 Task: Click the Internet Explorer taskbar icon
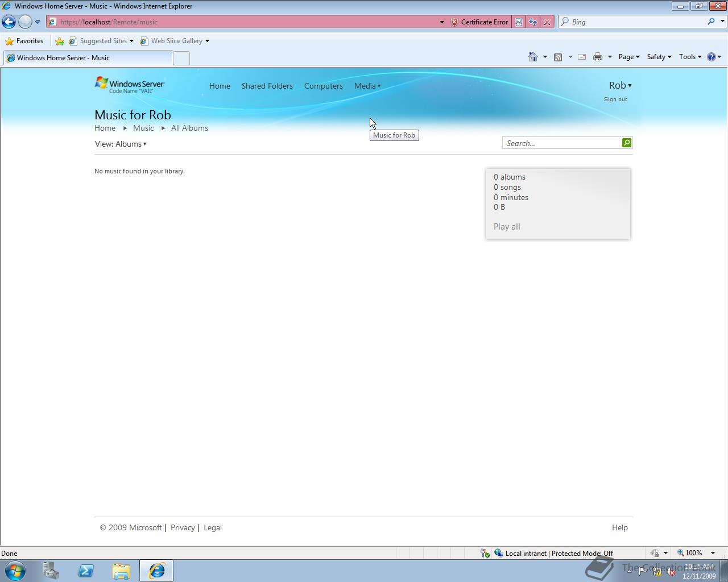pos(156,571)
